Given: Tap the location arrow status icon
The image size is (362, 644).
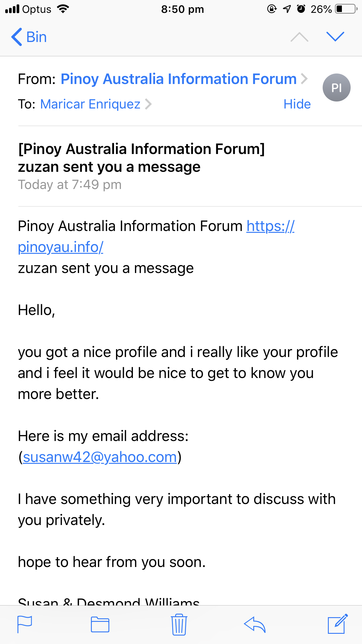Looking at the screenshot, I should (x=287, y=9).
